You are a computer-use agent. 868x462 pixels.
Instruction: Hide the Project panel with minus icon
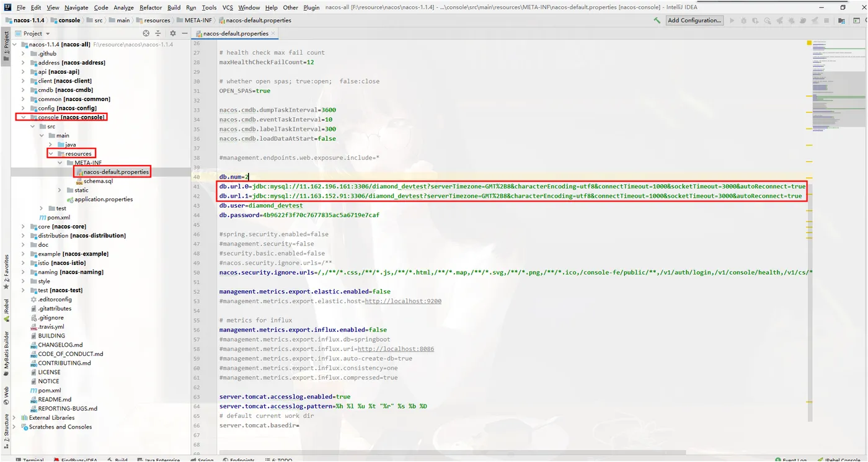(x=184, y=33)
